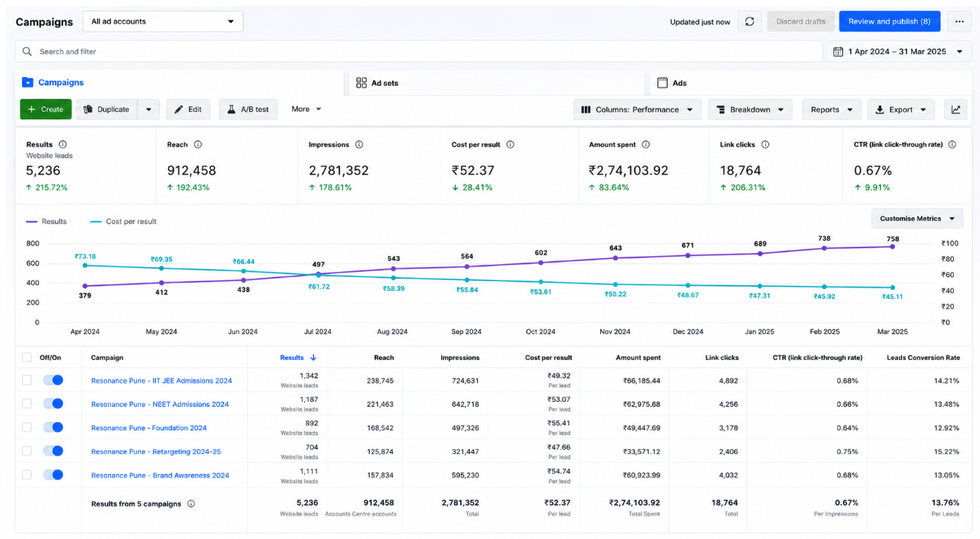Toggle the purple Results legend line

click(x=46, y=221)
